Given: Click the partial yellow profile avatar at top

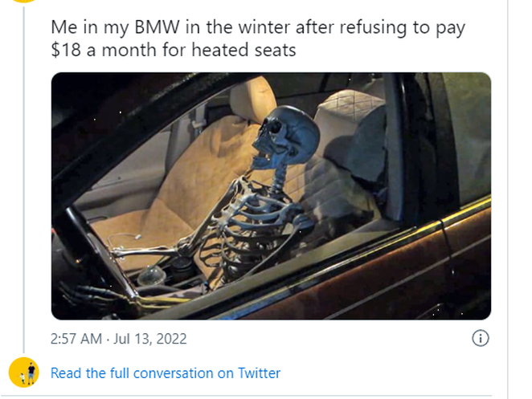Looking at the screenshot, I should pos(24,2).
